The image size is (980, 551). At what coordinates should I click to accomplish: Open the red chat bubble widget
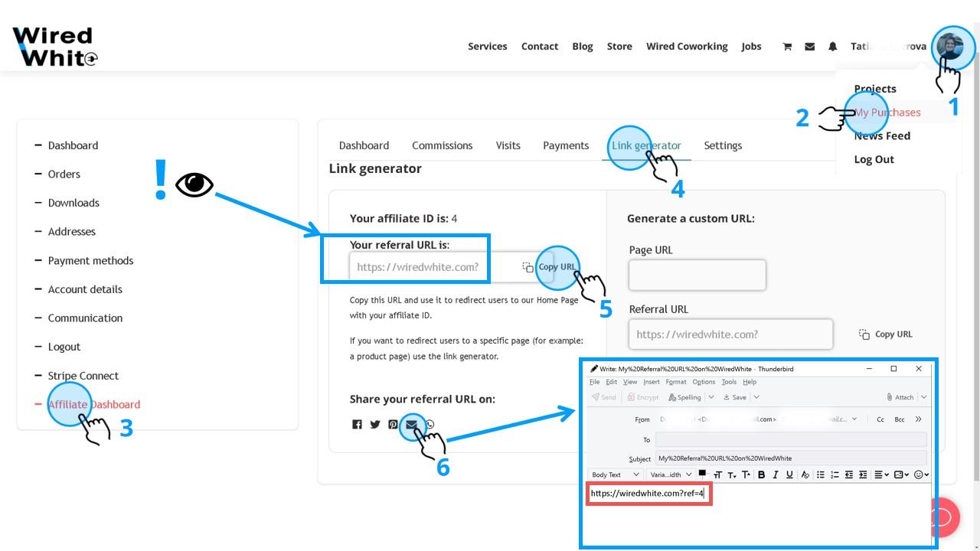tap(940, 517)
